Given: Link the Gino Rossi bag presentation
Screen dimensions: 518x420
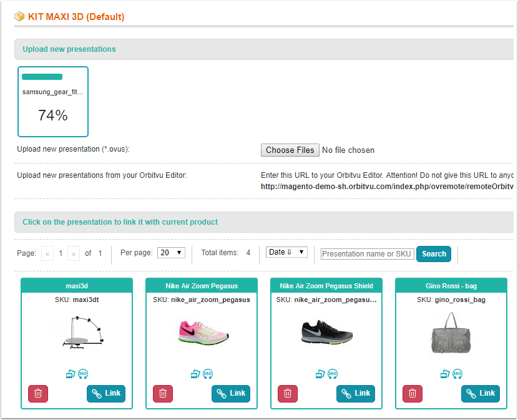Looking at the screenshot, I should tap(481, 394).
